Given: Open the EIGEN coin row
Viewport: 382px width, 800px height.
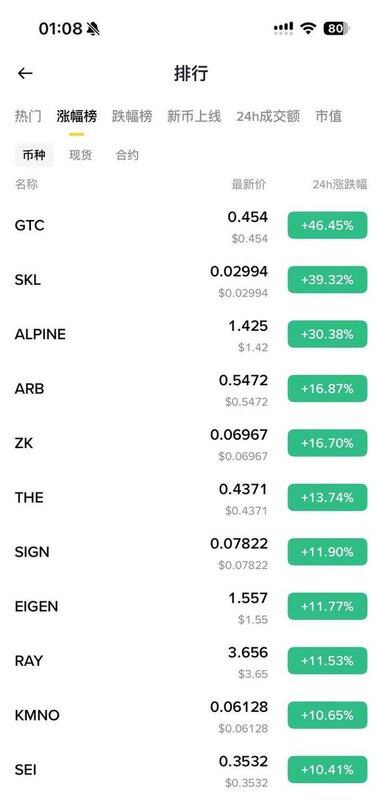Looking at the screenshot, I should (191, 606).
